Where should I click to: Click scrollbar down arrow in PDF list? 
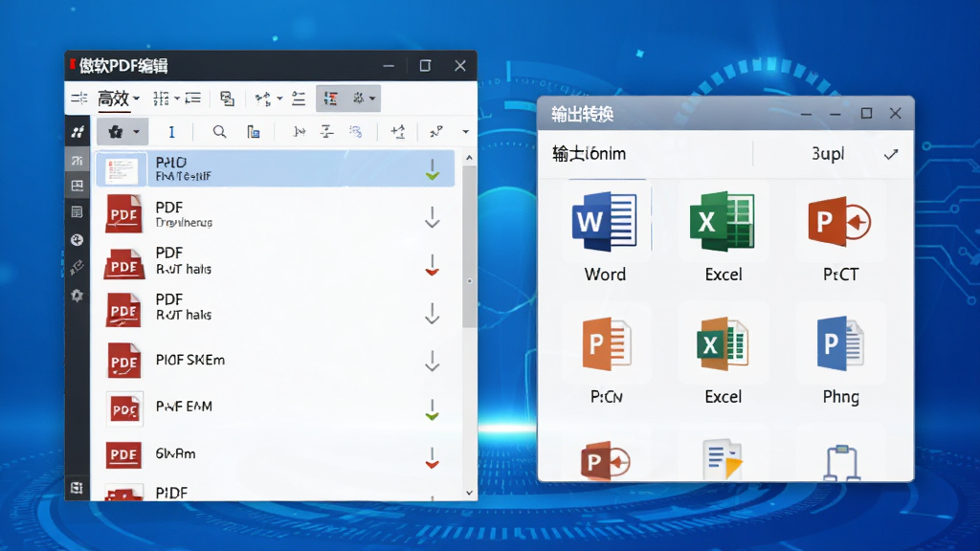point(469,493)
